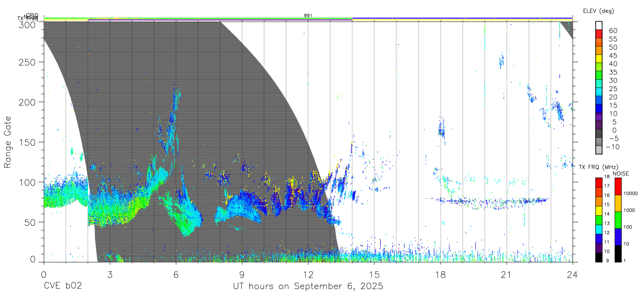This screenshot has height=297, width=644.
Task: Click the '200' tick on Range Gate axis
Action: (28, 102)
